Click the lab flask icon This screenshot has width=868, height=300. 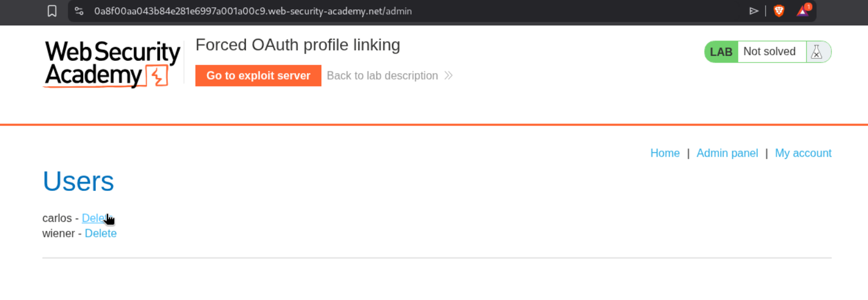[816, 52]
